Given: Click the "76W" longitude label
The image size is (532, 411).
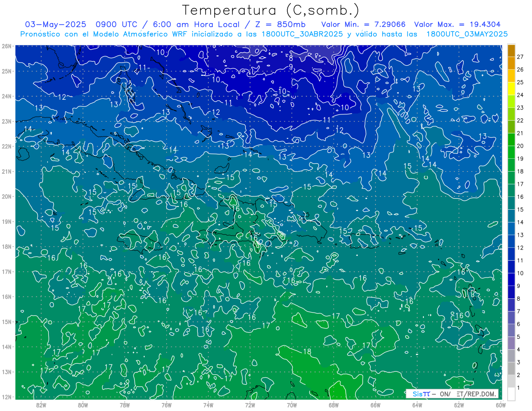Looking at the screenshot, I should pos(166,405).
